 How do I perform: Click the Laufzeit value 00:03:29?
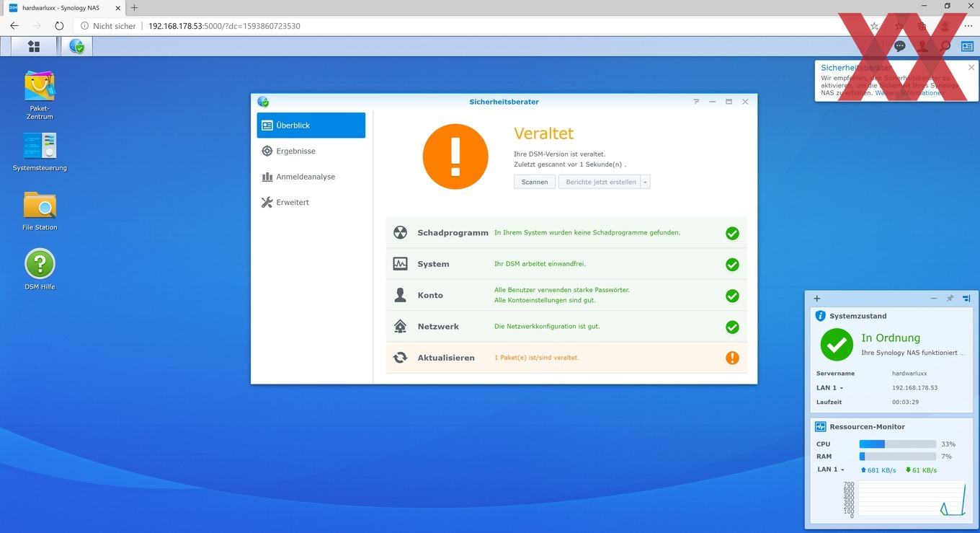coord(905,402)
